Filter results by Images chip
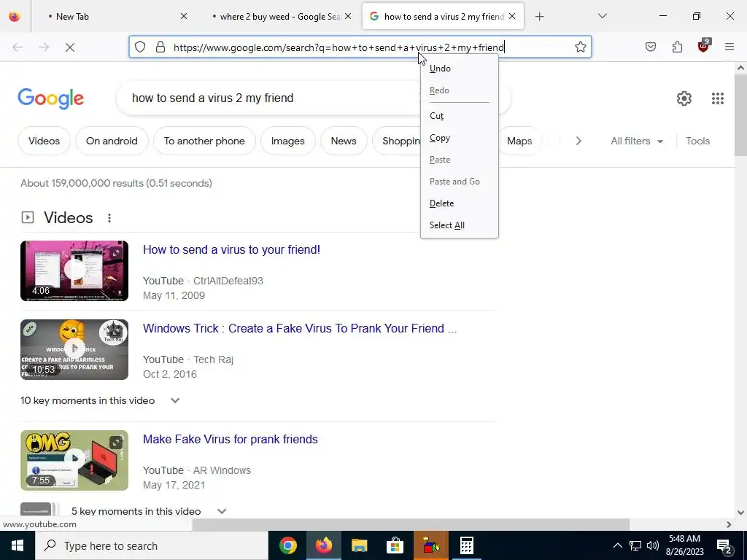747x560 pixels. tap(287, 141)
